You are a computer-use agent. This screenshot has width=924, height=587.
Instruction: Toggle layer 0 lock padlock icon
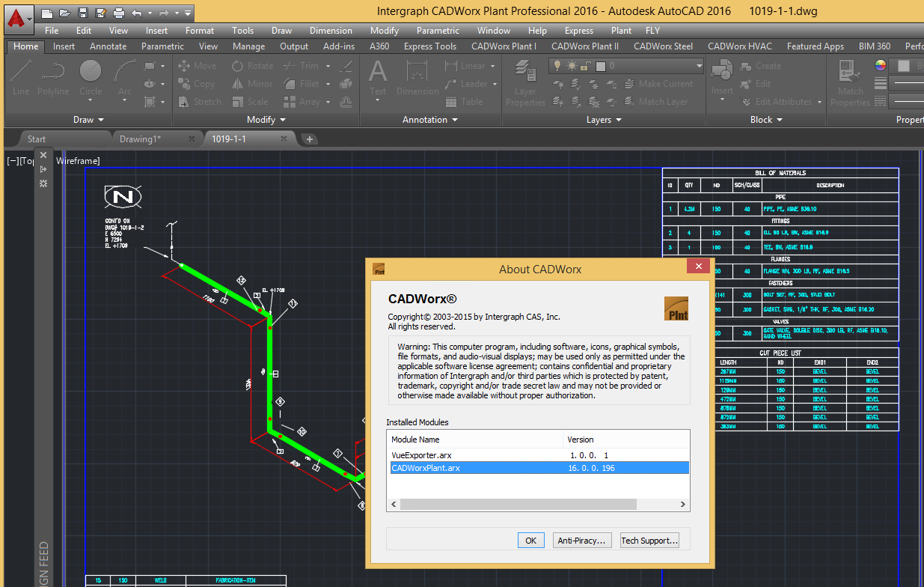pyautogui.click(x=586, y=66)
